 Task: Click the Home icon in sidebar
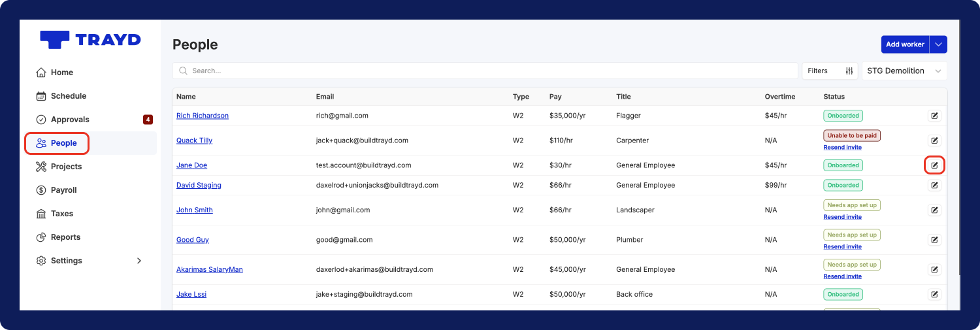(x=41, y=73)
